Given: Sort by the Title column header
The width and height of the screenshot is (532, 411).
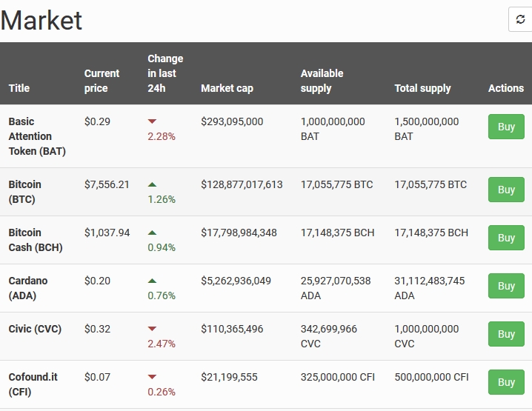Looking at the screenshot, I should point(19,88).
